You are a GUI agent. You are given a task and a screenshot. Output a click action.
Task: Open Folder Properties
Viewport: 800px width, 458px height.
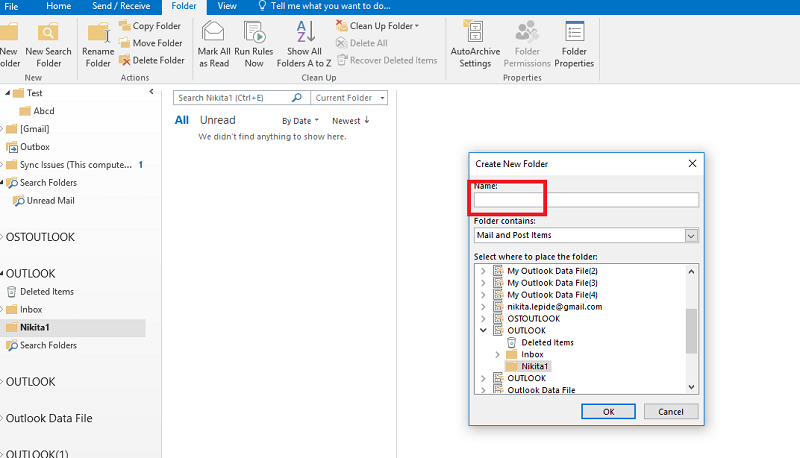[x=574, y=45]
